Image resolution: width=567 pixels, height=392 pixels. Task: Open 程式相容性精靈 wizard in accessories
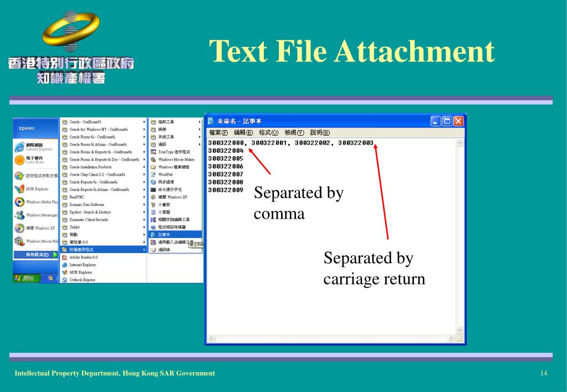coord(168,227)
